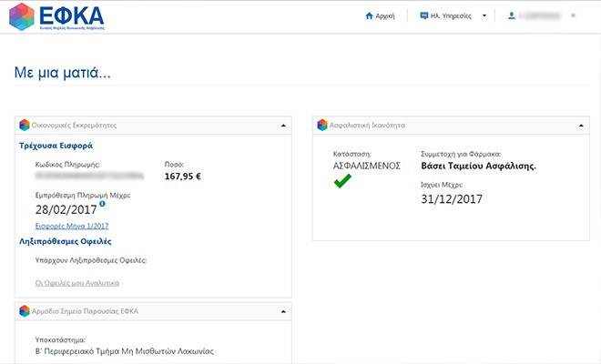Click the Ασφαλιστική Ικανότητα panel hexagon icon
Viewport: 601px width, 364px height.
pos(322,125)
